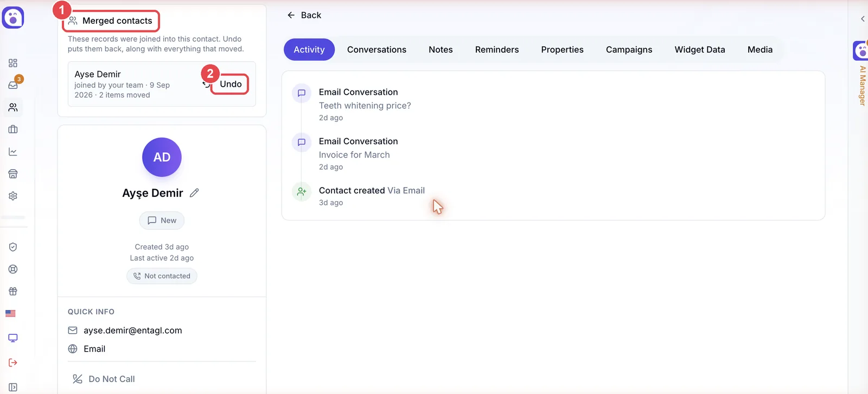Open the settings gear icon in sidebar
The width and height of the screenshot is (868, 394).
click(13, 196)
